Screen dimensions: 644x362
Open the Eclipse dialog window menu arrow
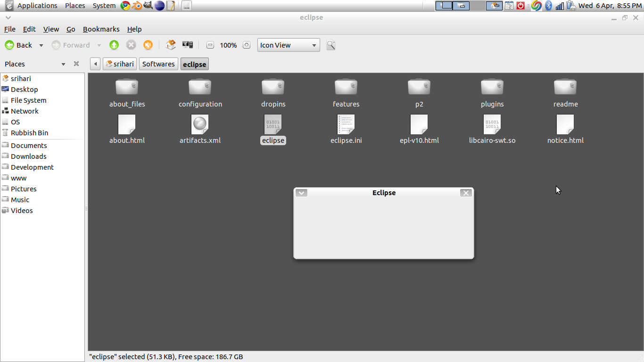coord(301,193)
